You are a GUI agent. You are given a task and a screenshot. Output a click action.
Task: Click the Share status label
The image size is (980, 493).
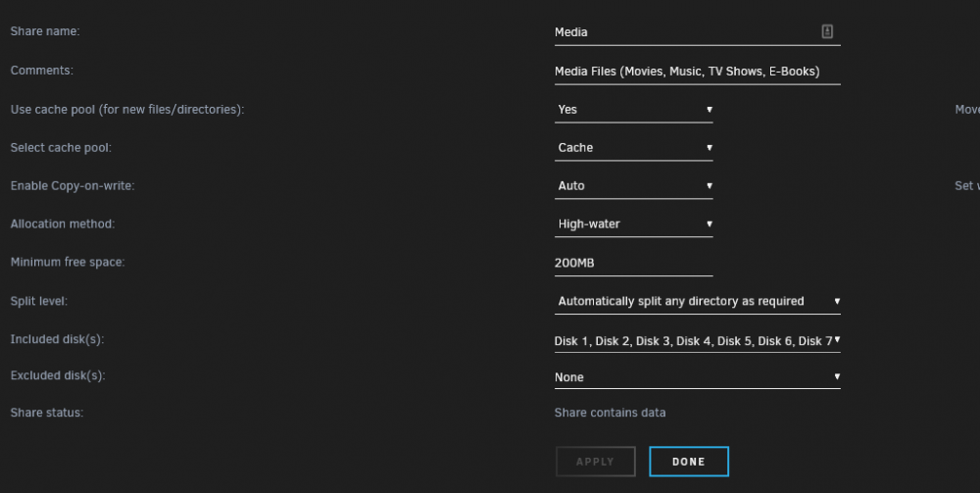pyautogui.click(x=47, y=413)
